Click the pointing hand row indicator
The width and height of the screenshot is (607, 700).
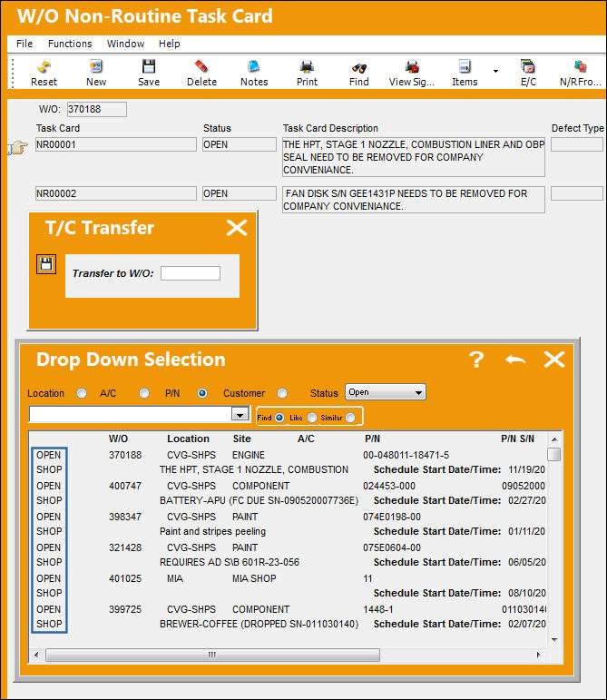pyautogui.click(x=18, y=147)
